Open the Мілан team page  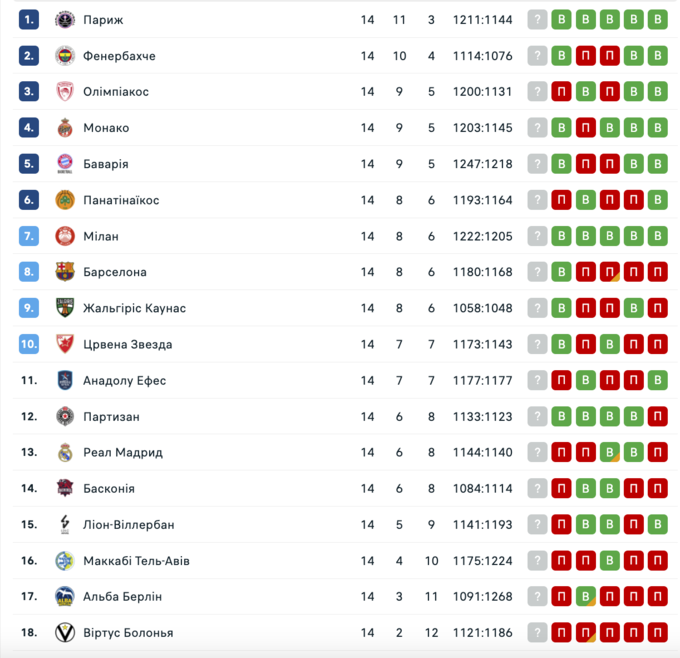(100, 236)
